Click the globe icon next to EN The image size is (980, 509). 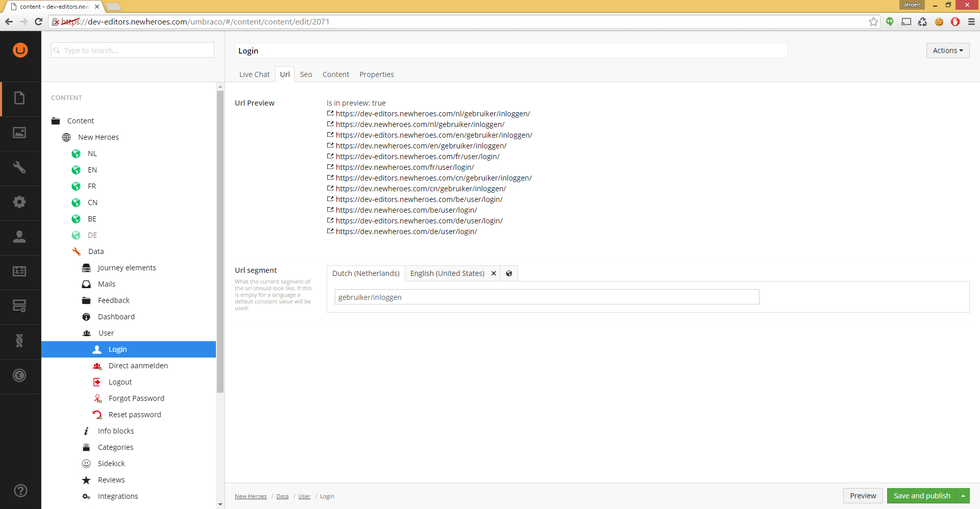click(x=76, y=170)
